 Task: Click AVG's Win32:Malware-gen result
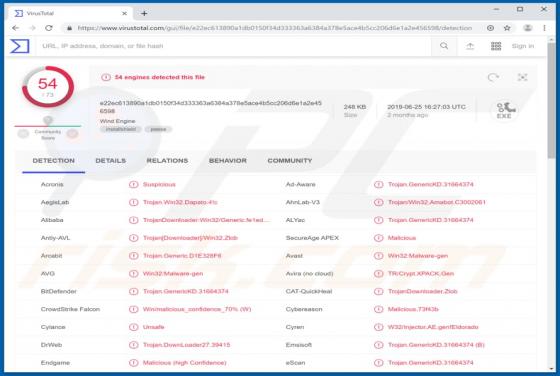click(173, 274)
